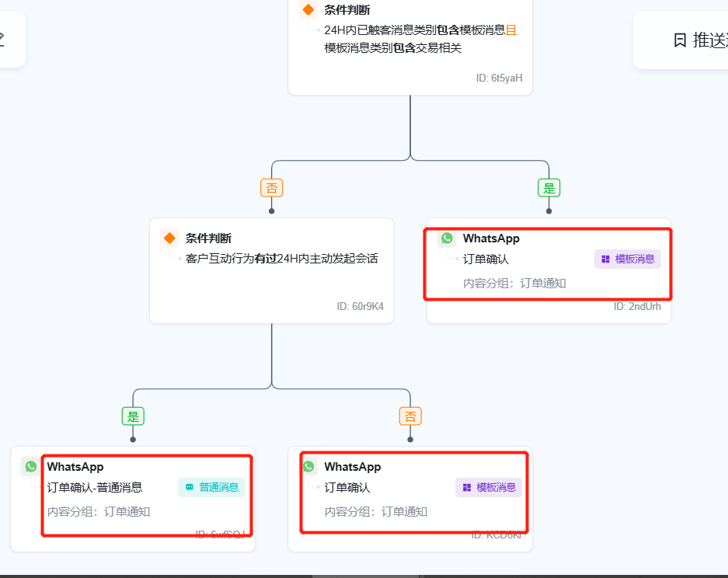Click the orange diamond icon of node 6t5yaH

(x=308, y=9)
